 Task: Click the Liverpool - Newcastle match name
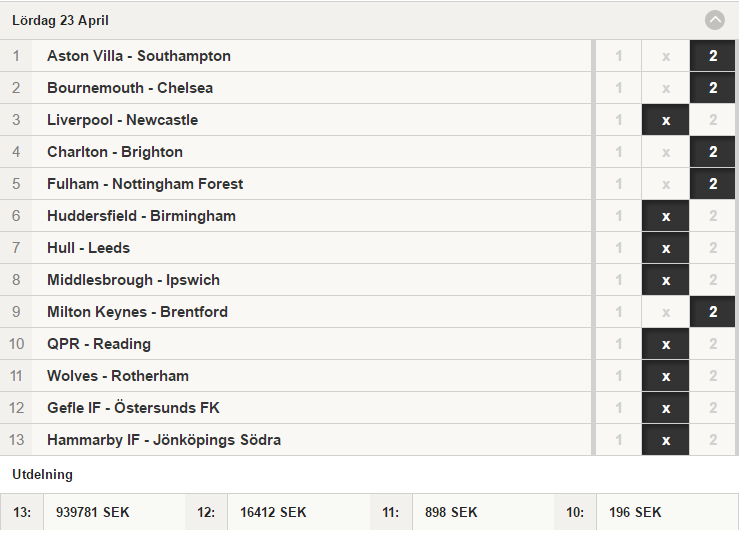pos(122,120)
